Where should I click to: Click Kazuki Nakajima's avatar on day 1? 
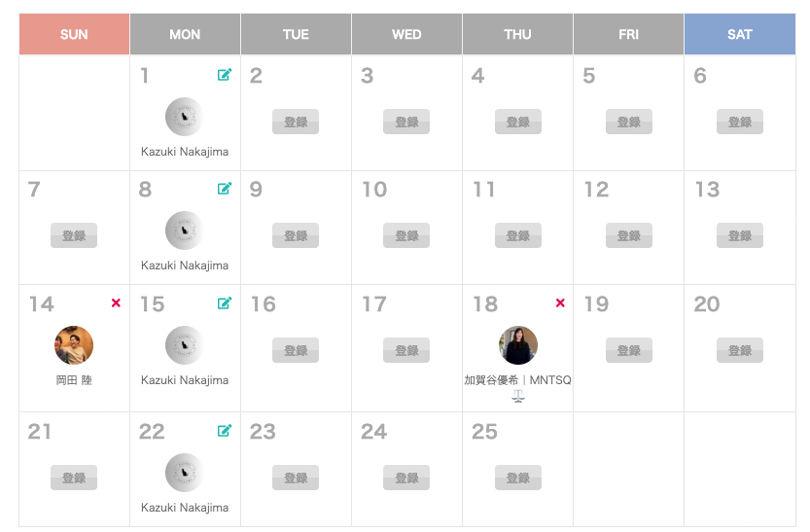tap(185, 117)
